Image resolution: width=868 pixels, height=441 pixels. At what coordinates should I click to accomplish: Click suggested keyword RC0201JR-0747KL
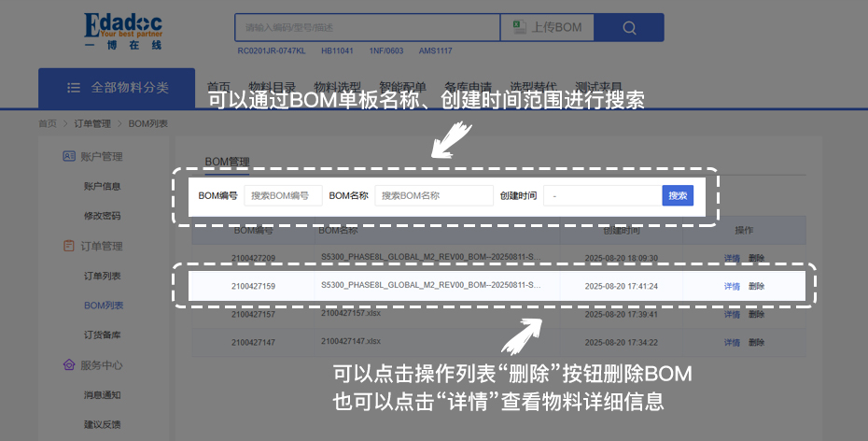(272, 51)
